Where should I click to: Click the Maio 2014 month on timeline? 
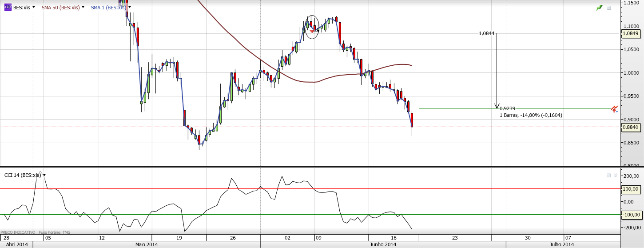tap(146, 244)
